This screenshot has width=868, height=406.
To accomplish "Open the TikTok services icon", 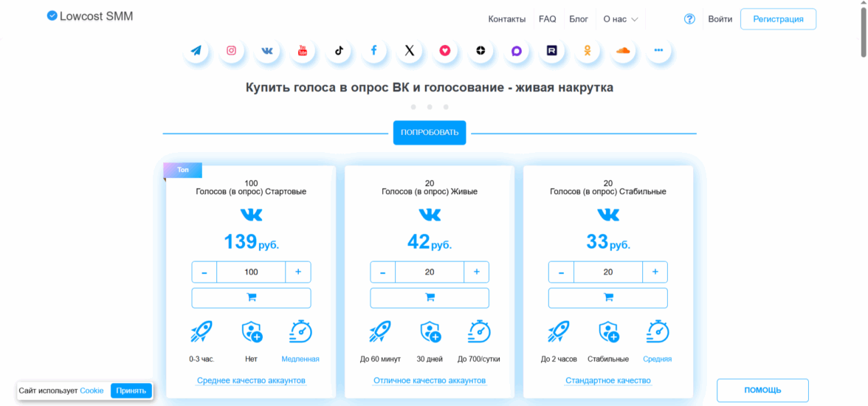I will click(338, 50).
